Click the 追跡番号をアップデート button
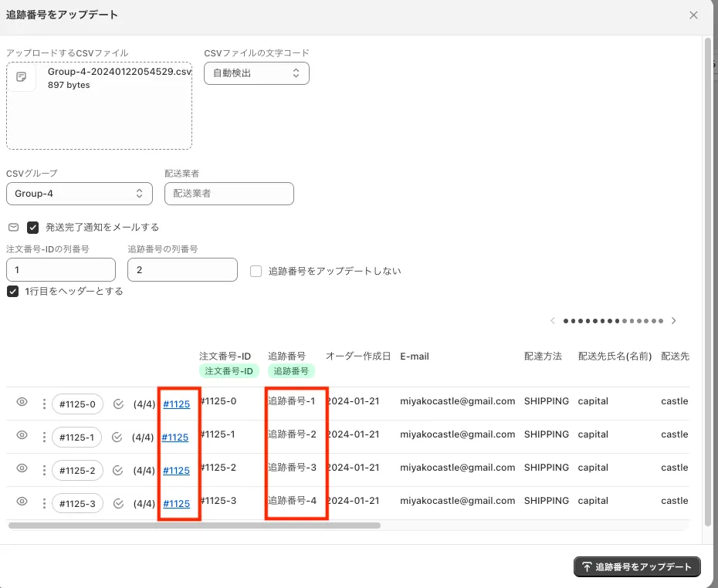The image size is (718, 588). (x=637, y=567)
